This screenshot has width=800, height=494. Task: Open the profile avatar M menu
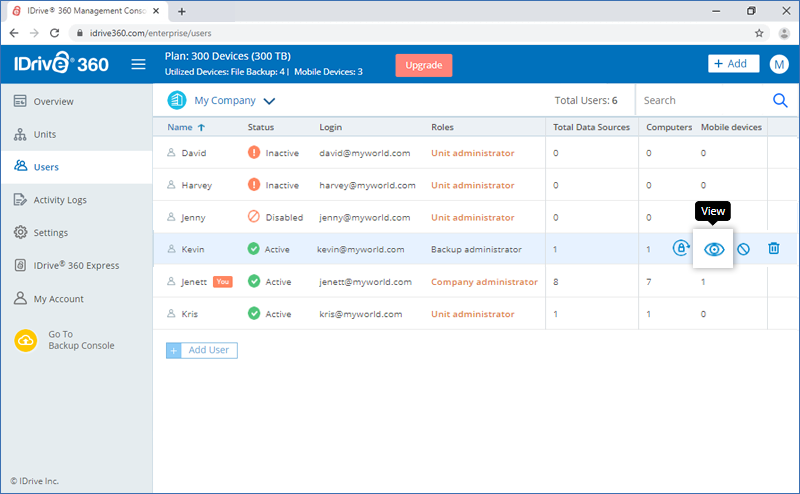(779, 64)
